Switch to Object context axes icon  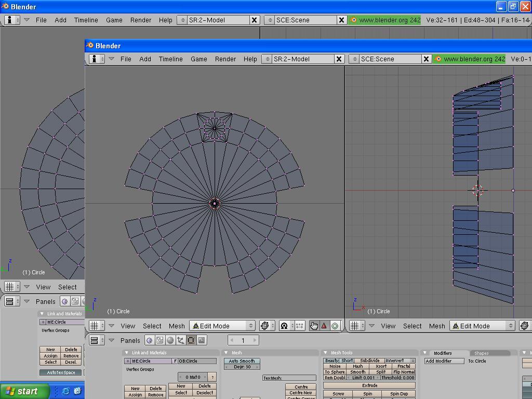[x=180, y=340]
